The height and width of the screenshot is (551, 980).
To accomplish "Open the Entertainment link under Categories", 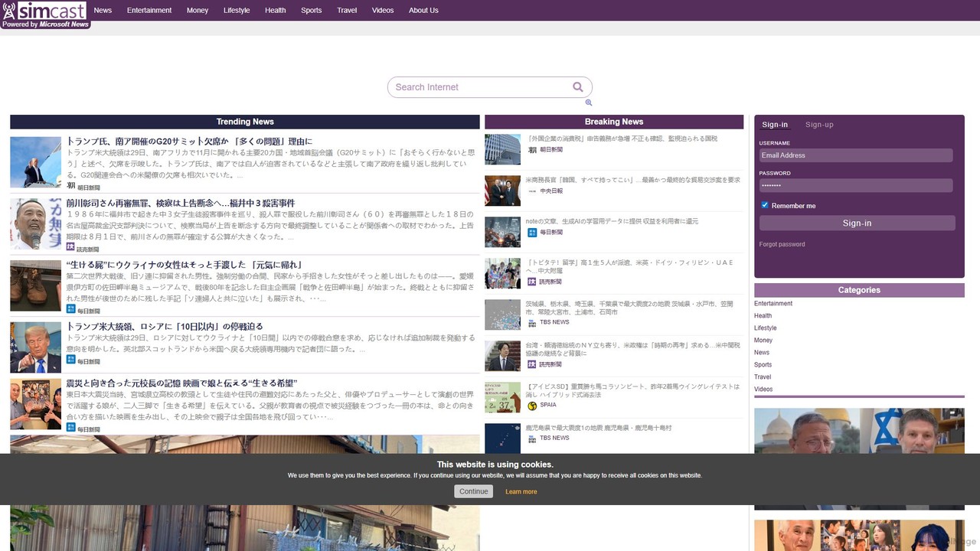I will 773,304.
